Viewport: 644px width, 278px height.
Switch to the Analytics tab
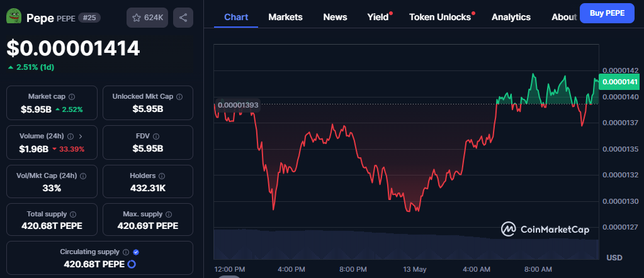click(x=511, y=17)
